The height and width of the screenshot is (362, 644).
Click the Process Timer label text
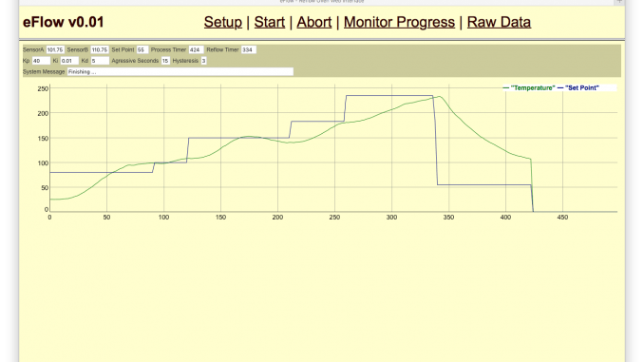click(x=168, y=49)
